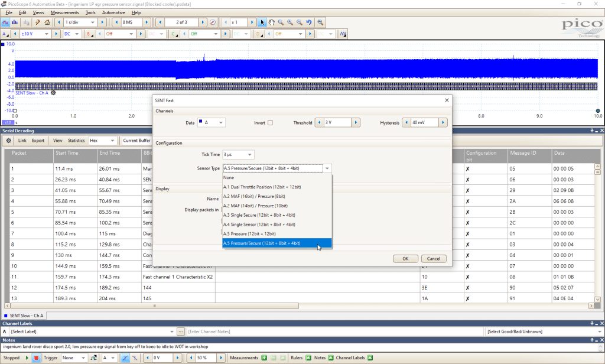This screenshot has width=605, height=364.
Task: Undo zoom with curved arrow icon
Action: [309, 22]
